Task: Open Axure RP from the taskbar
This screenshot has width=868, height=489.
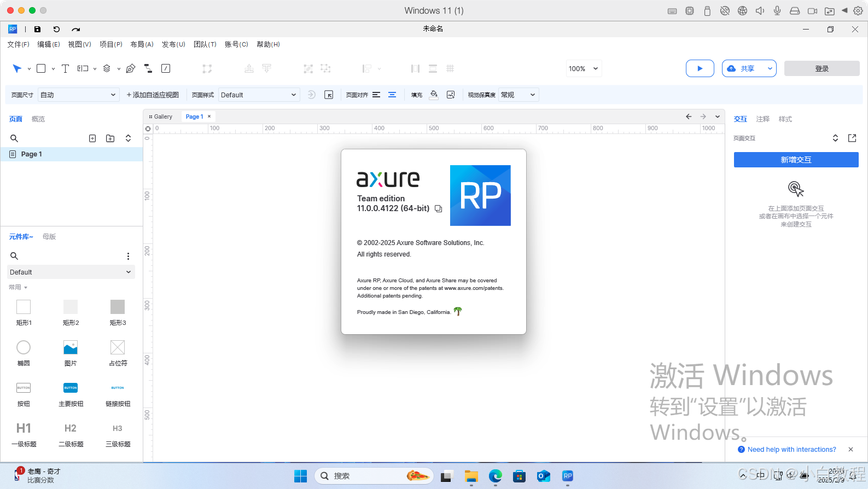Action: click(x=568, y=476)
